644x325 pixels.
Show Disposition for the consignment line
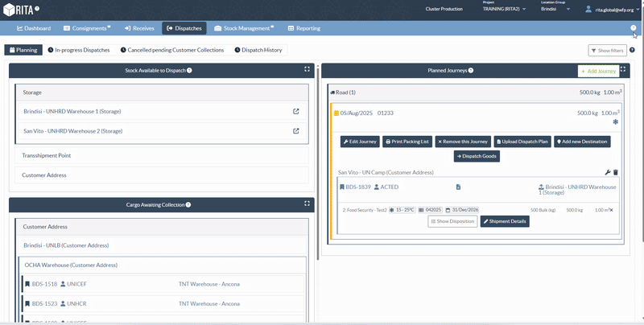click(x=452, y=221)
